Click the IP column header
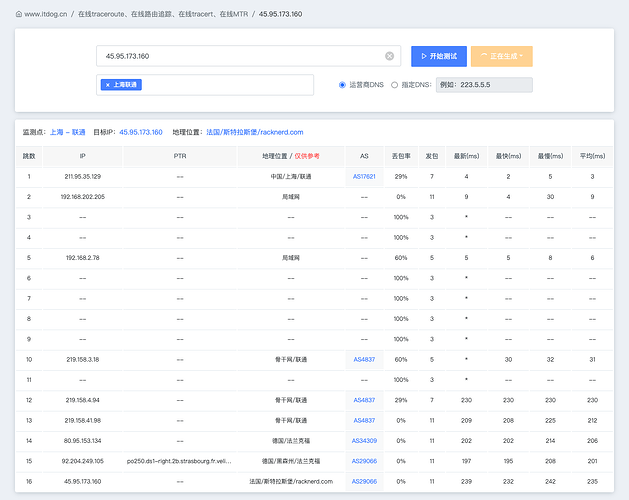Image resolution: width=629 pixels, height=500 pixels. [x=83, y=156]
